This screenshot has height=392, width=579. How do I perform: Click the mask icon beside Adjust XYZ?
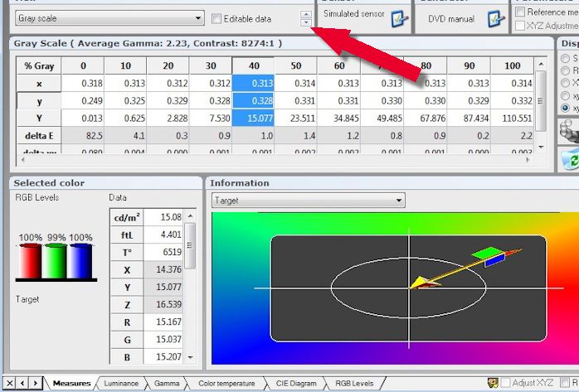point(493,383)
